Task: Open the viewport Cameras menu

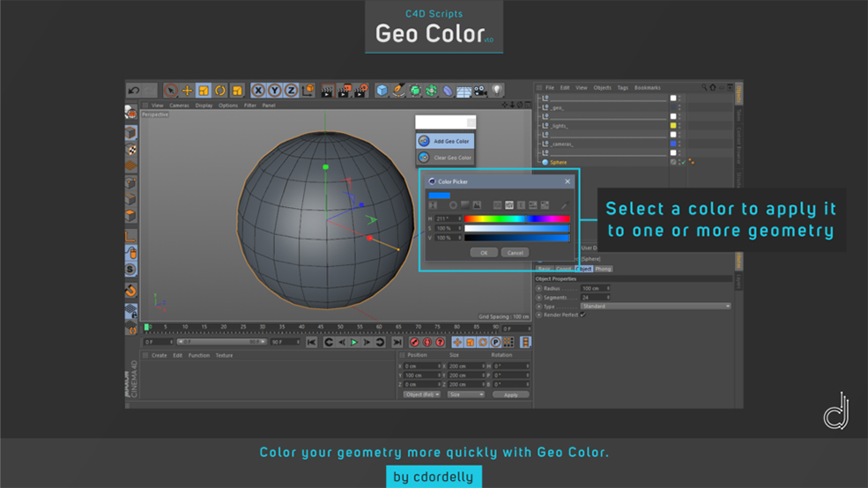Action: [x=179, y=105]
